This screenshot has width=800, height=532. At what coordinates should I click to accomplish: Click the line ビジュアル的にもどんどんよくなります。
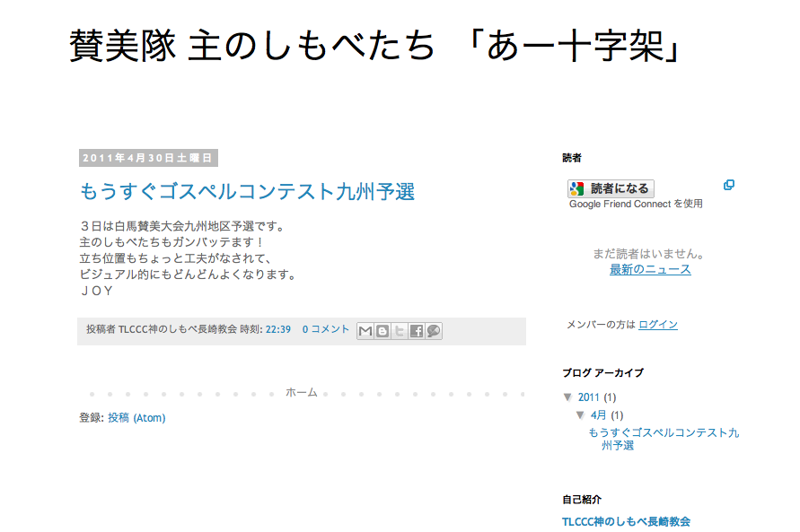[189, 275]
